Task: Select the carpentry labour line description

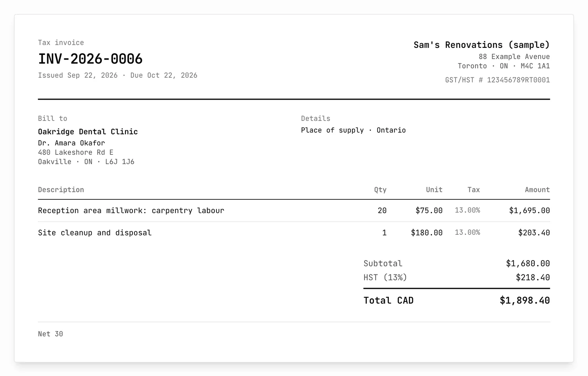Action: click(131, 211)
